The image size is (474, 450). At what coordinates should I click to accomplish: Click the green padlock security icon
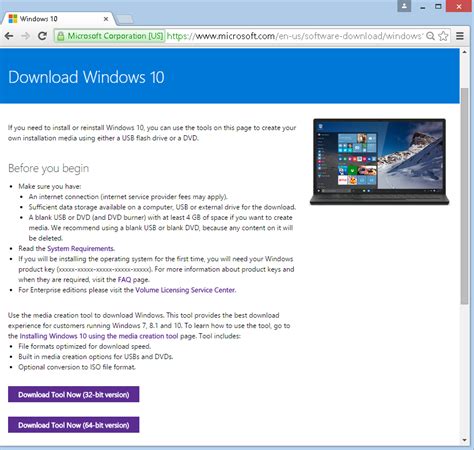(61, 36)
